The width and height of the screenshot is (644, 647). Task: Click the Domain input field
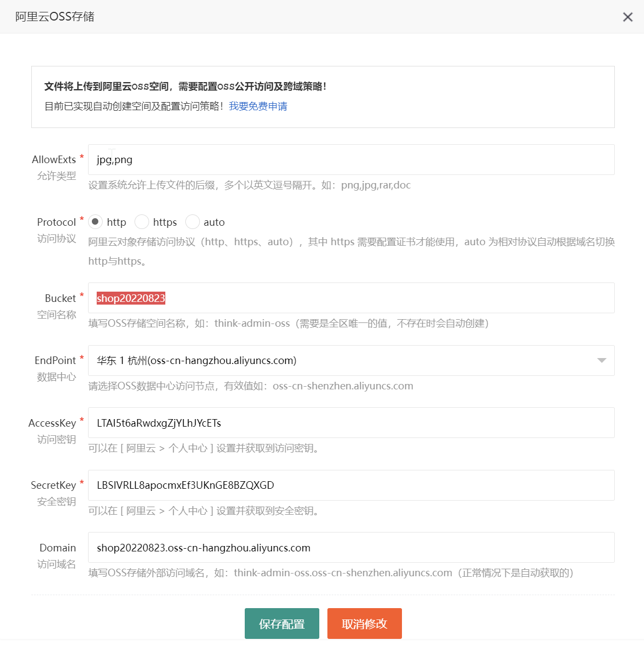click(x=351, y=548)
